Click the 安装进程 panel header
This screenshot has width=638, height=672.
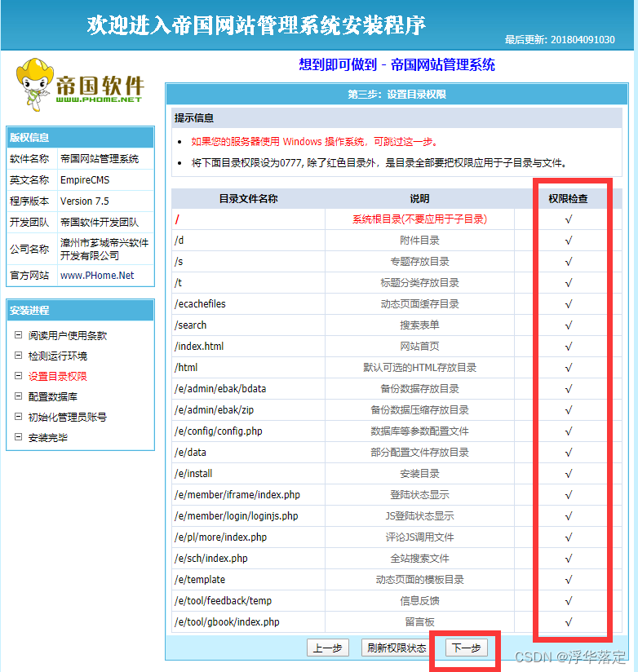pos(80,310)
